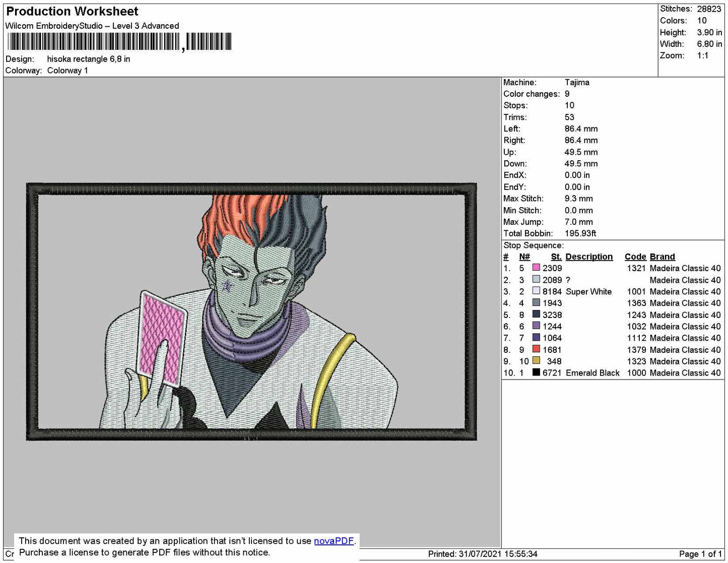
Task: Click the Min Stitch value '0.0 mm'
Action: (x=578, y=210)
